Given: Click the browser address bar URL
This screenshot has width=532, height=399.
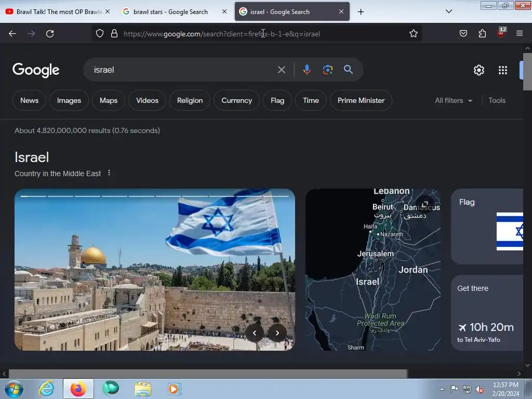Looking at the screenshot, I should [221, 34].
